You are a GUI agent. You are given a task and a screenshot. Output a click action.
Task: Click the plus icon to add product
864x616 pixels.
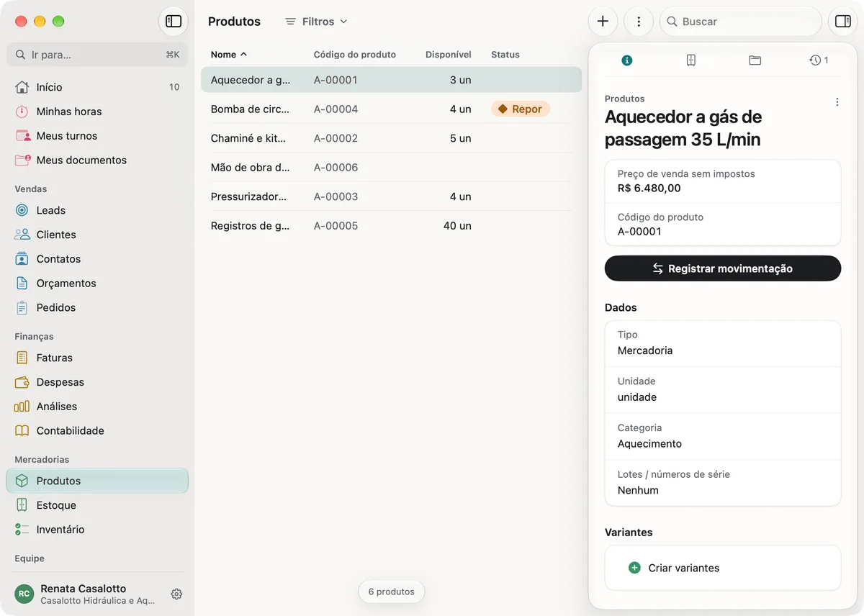[603, 22]
